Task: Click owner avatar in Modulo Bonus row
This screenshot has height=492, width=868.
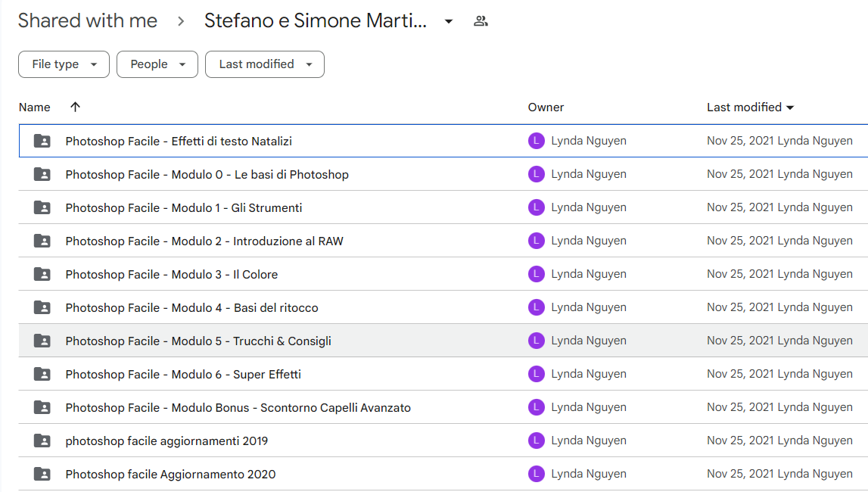Action: coord(536,406)
